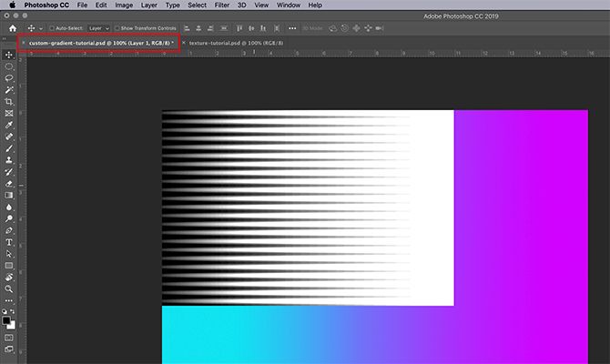Align top edges in options bar

click(239, 28)
